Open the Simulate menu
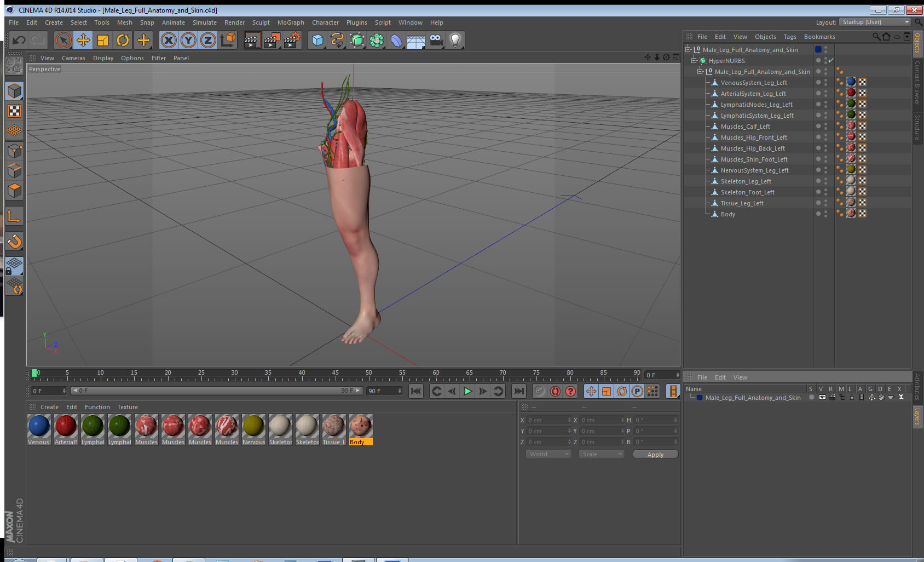The width and height of the screenshot is (924, 562). pos(205,22)
